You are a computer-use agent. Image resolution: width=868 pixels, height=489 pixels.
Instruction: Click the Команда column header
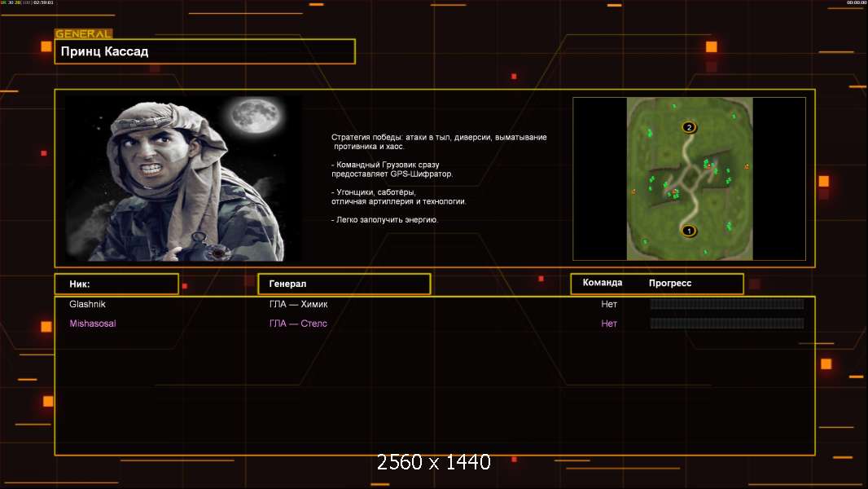point(603,283)
